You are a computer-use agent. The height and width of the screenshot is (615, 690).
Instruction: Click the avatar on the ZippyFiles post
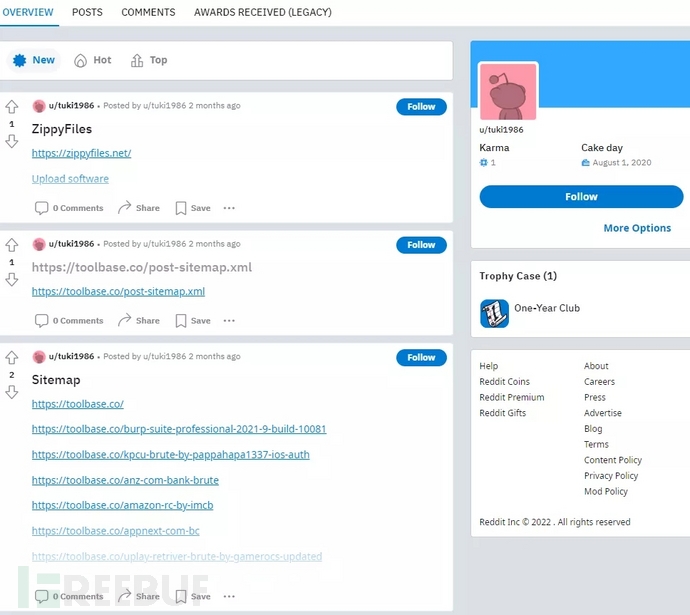pyautogui.click(x=39, y=106)
